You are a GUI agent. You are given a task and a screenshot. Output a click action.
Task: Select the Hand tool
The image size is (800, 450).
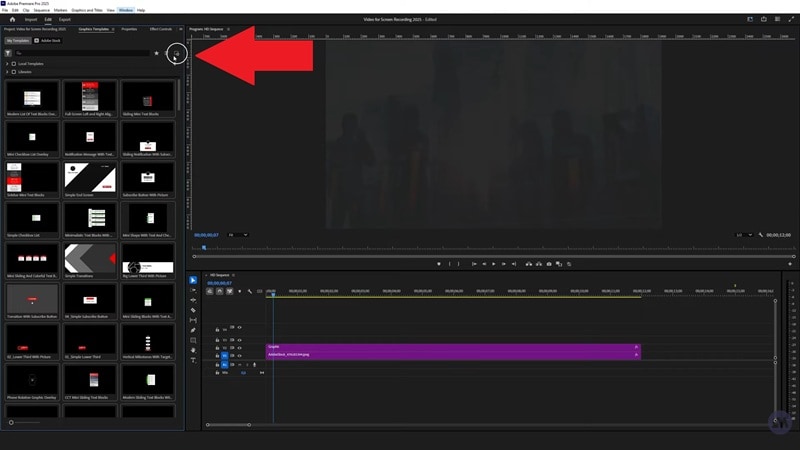click(193, 350)
